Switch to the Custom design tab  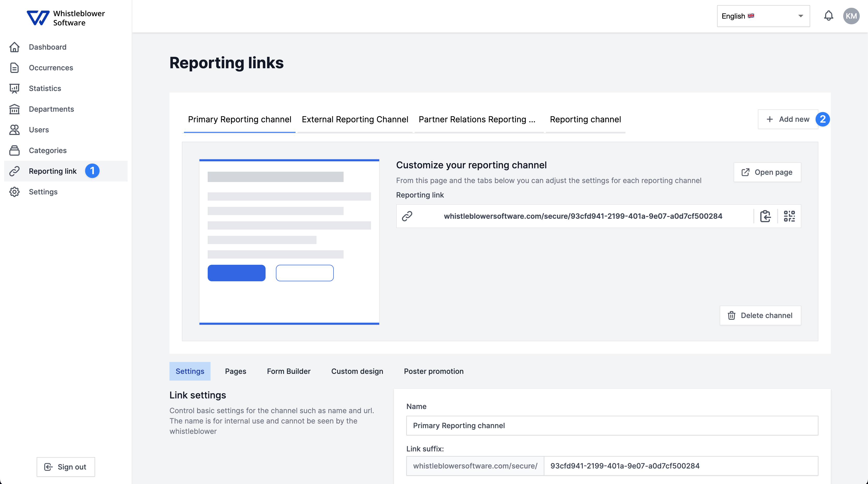click(357, 371)
